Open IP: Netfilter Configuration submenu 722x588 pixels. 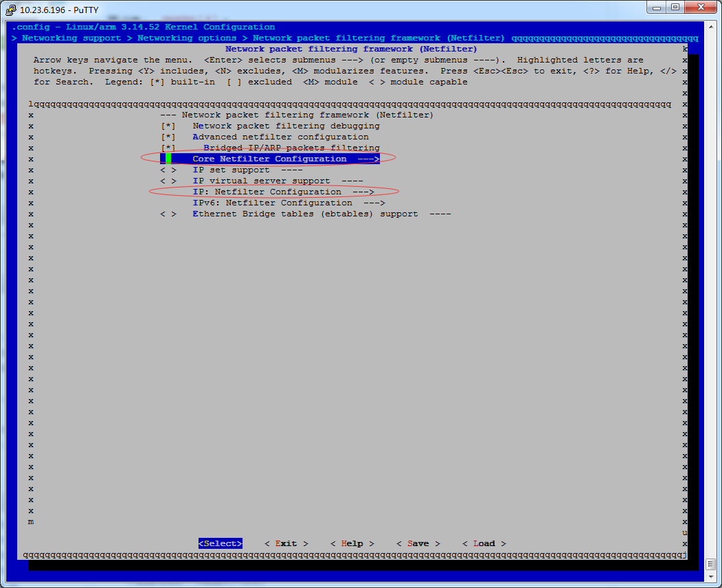283,192
